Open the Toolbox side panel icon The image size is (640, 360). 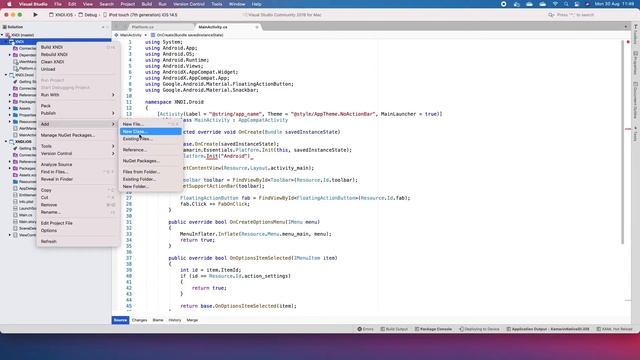point(636,33)
